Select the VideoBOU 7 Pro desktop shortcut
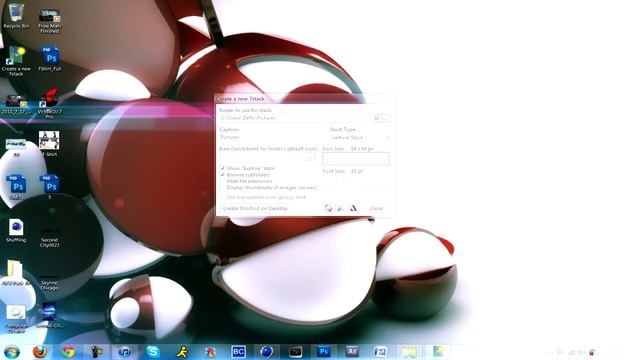This screenshot has width=640, height=360. pyautogui.click(x=49, y=104)
